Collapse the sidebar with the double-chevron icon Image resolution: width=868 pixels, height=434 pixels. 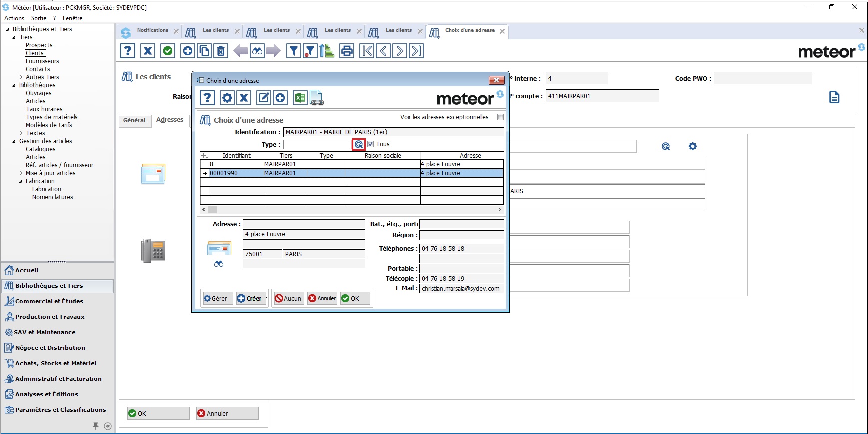click(x=108, y=426)
